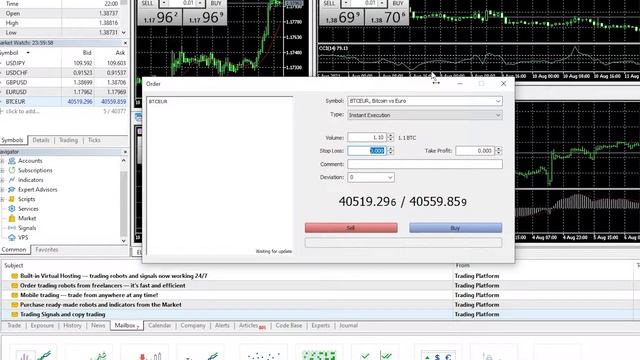Sort mailbox by the Subject column header
640x360 pixels.
click(13, 266)
